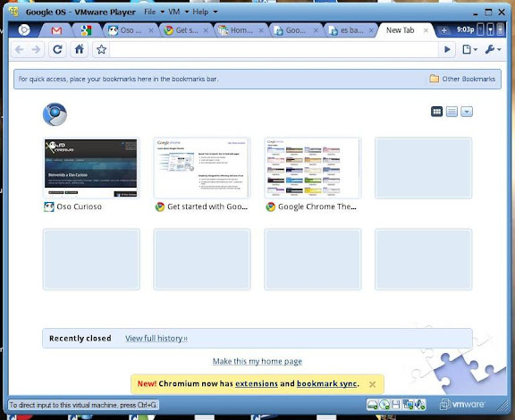Bookmark this page with the star
Image resolution: width=515 pixels, height=420 pixels.
(102, 49)
